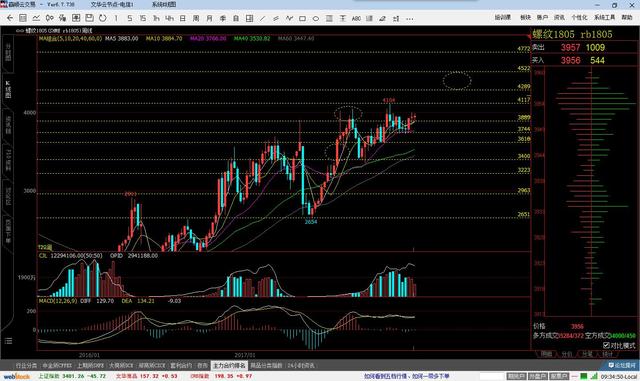The width and height of the screenshot is (640, 381).
Task: Open the 帮助 menu
Action: click(627, 17)
